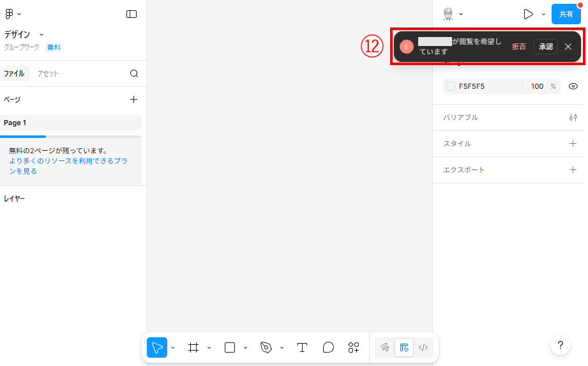Open the shape tools dropdown arrow
Image resolution: width=588 pixels, height=366 pixels.
245,348
